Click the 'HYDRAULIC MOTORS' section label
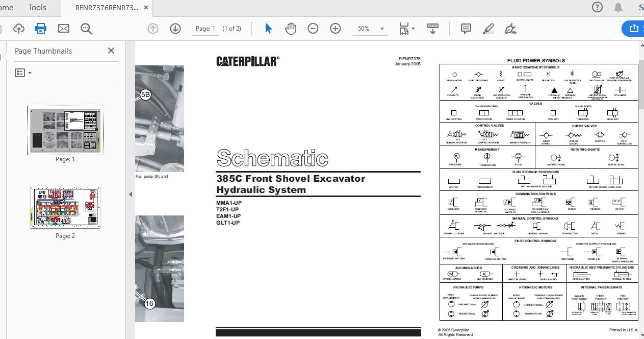Image resolution: width=644 pixels, height=339 pixels. pyautogui.click(x=534, y=287)
